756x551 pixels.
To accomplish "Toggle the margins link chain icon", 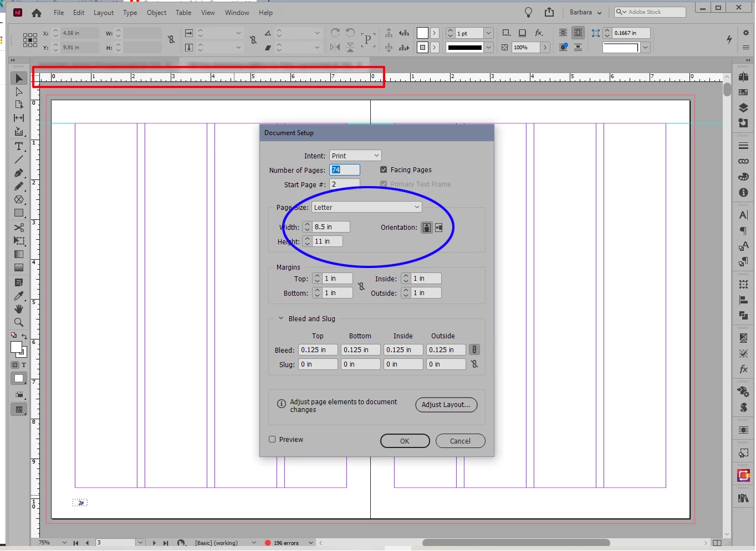I will tap(361, 286).
